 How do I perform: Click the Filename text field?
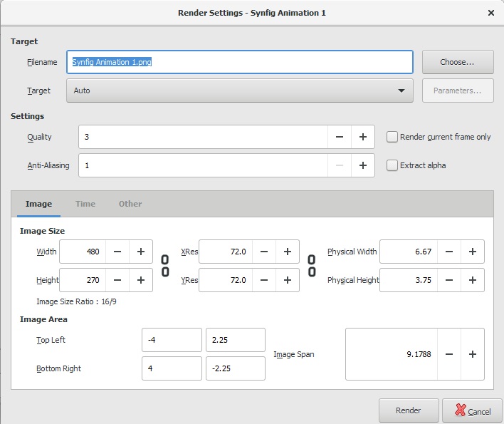click(x=239, y=62)
